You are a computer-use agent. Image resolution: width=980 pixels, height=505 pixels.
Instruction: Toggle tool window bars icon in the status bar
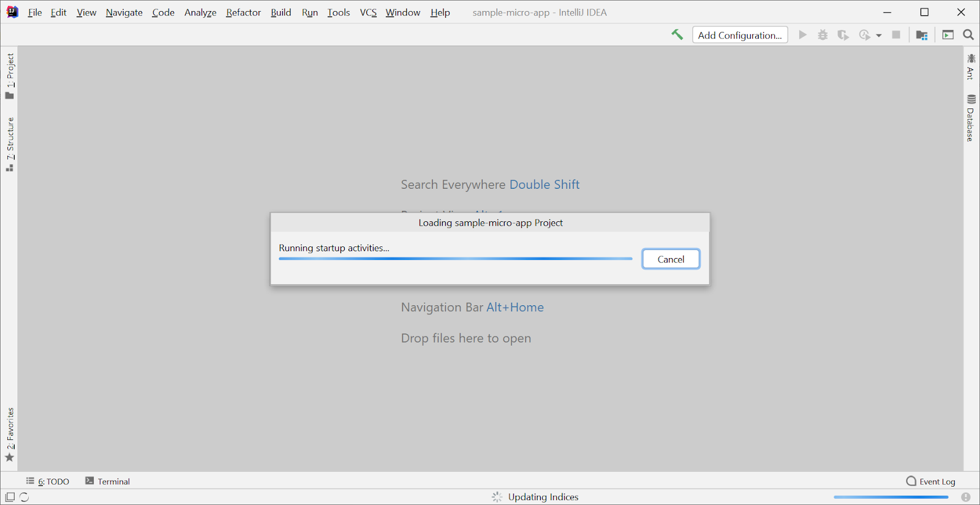(x=10, y=497)
